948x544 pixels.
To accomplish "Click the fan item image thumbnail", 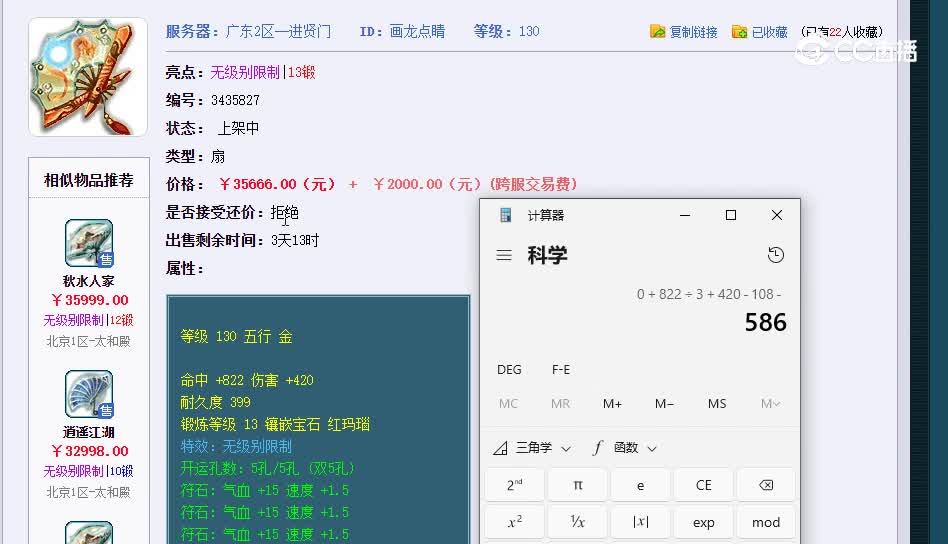I will point(88,77).
